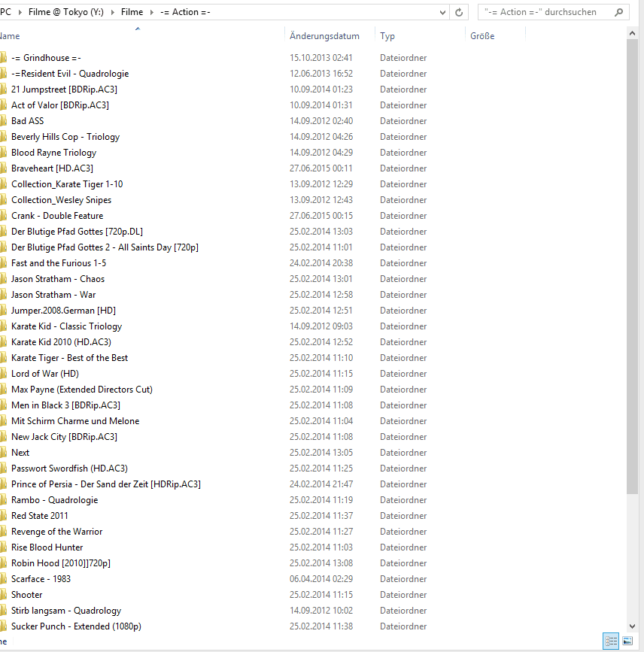Go to Filme @ Tokyo (Y:) breadcrumb
The width and height of the screenshot is (644, 652).
(x=66, y=12)
